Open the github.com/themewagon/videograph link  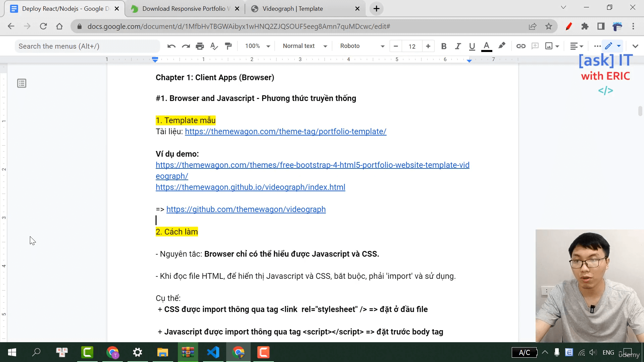click(246, 209)
